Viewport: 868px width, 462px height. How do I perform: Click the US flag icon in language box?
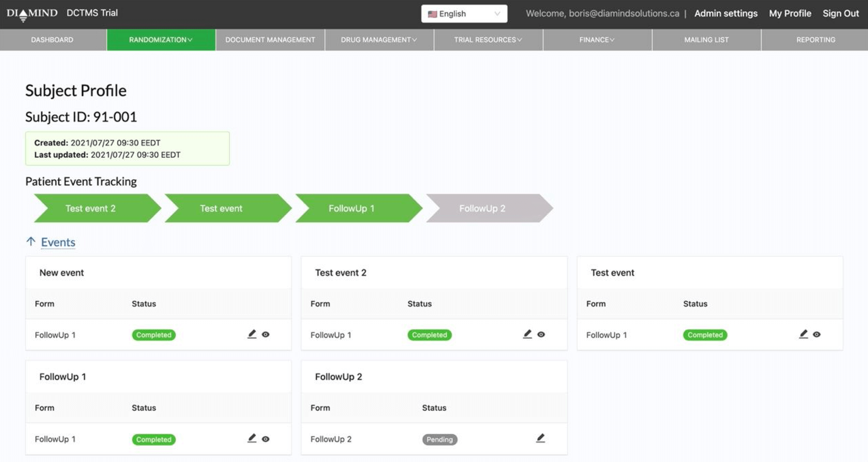point(432,14)
